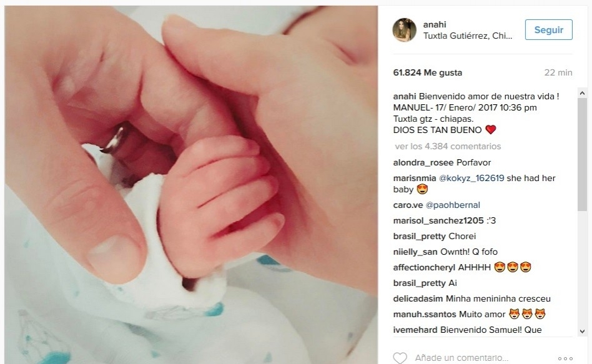Open alondra_rosee commenter profile
The height and width of the screenshot is (364, 592).
pyautogui.click(x=423, y=163)
